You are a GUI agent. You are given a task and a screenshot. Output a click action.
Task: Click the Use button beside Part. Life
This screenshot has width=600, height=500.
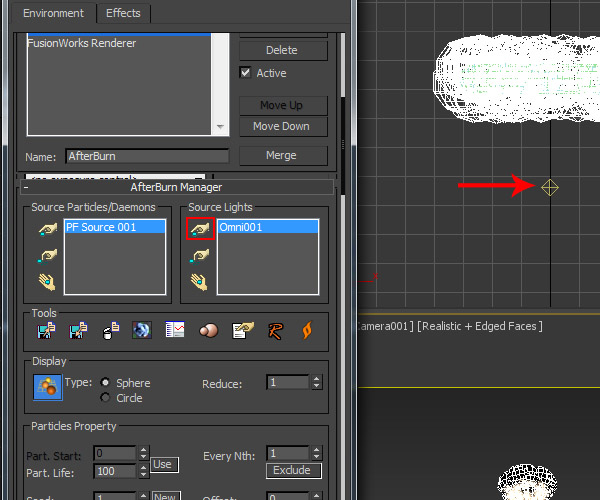coord(164,464)
